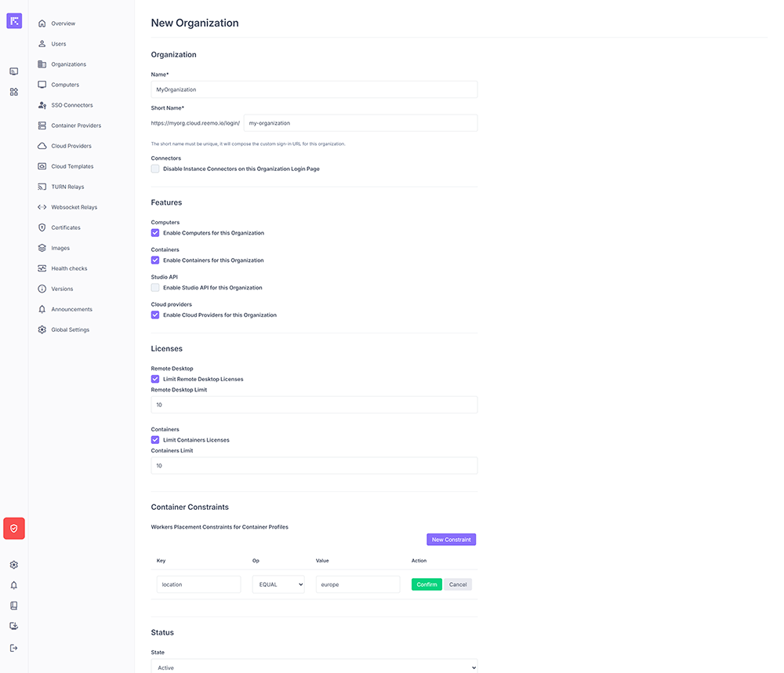Open the red shield admin icon
Viewport: 784px width, 673px height.
pos(14,529)
